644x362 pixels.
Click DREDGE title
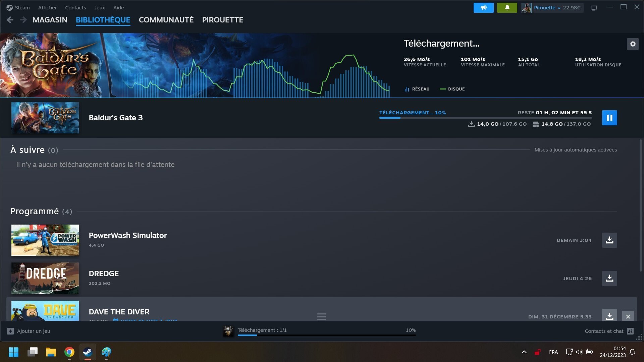104,274
